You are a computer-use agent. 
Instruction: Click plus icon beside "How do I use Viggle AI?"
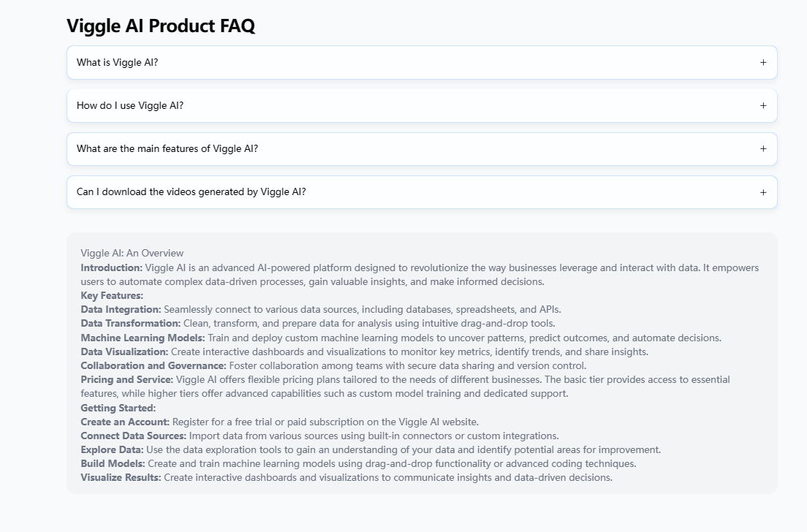[763, 106]
